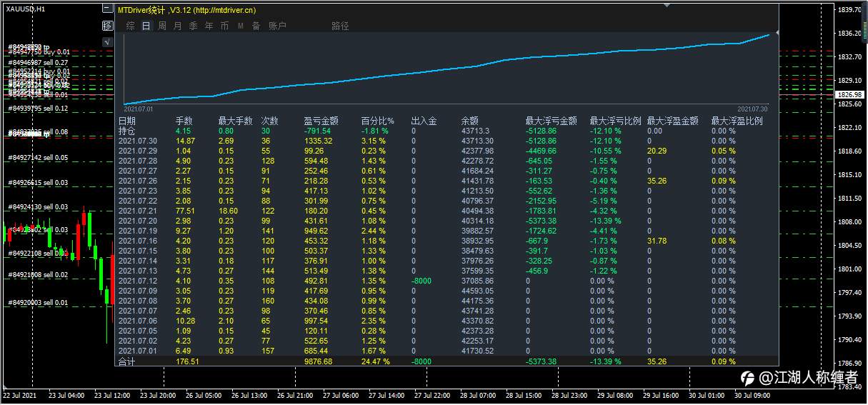Click the 合计 totals row label

(126, 361)
